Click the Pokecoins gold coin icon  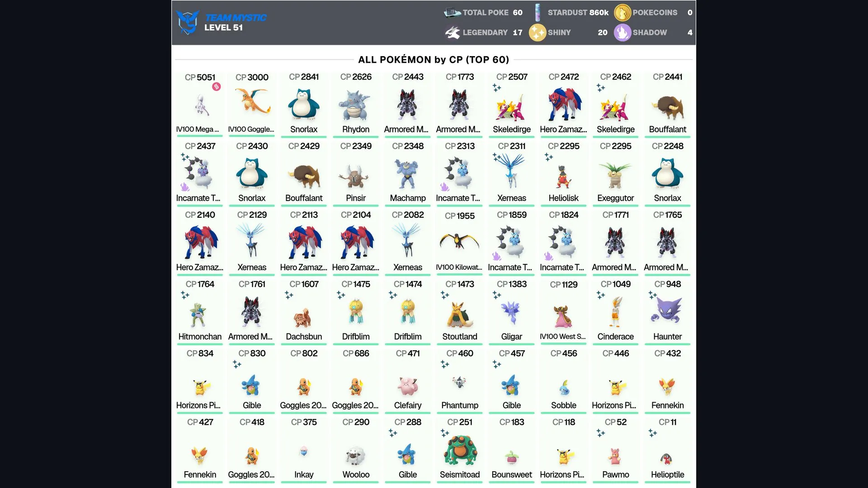point(622,13)
